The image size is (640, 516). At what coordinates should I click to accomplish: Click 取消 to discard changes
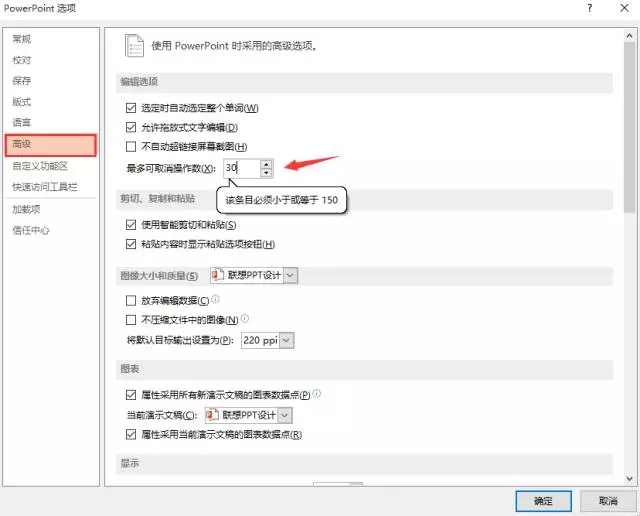pos(607,500)
